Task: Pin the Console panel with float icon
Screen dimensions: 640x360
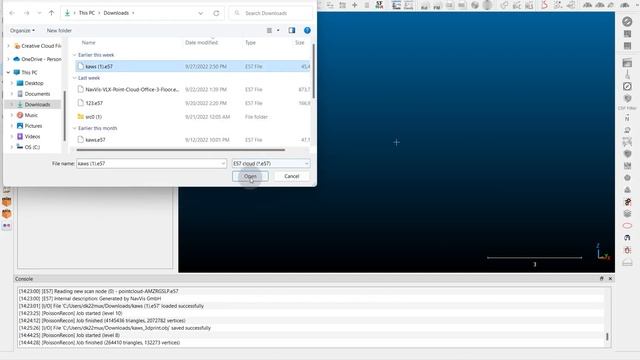Action: (x=601, y=278)
